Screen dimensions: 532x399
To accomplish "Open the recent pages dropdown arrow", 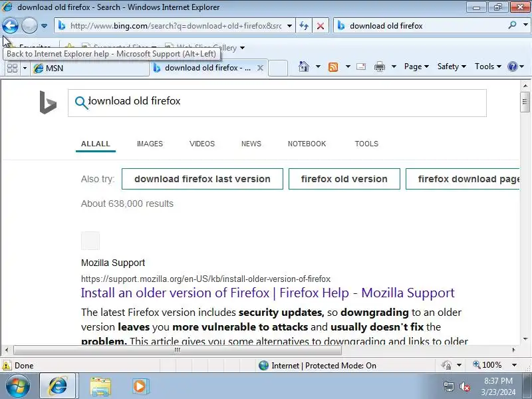I will tap(44, 26).
